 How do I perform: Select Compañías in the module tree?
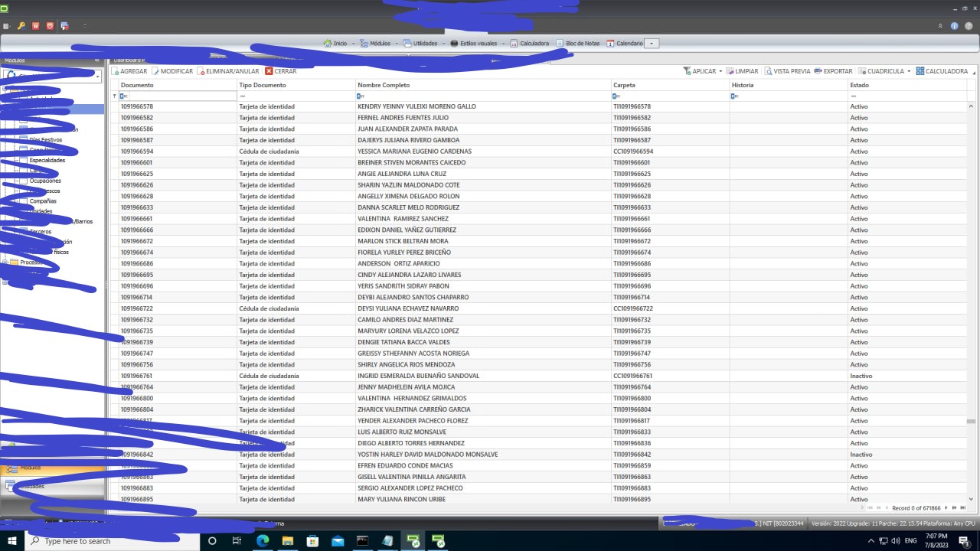click(x=43, y=201)
